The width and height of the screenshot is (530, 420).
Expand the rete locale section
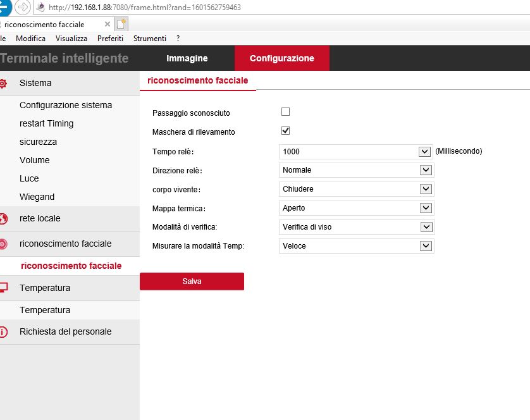(70, 218)
